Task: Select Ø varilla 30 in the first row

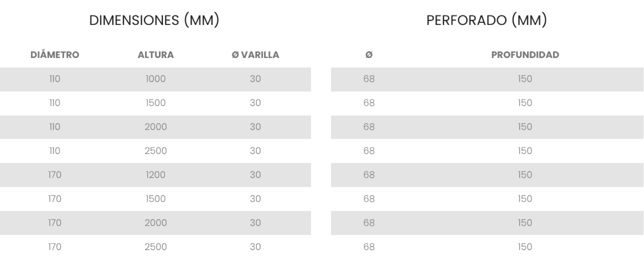Action: pos(255,79)
